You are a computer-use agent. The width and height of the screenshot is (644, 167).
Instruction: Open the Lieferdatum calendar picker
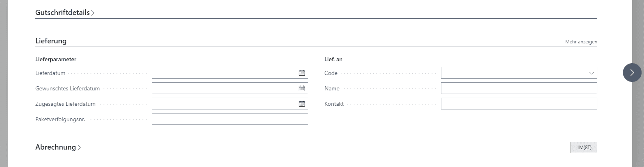tap(302, 73)
